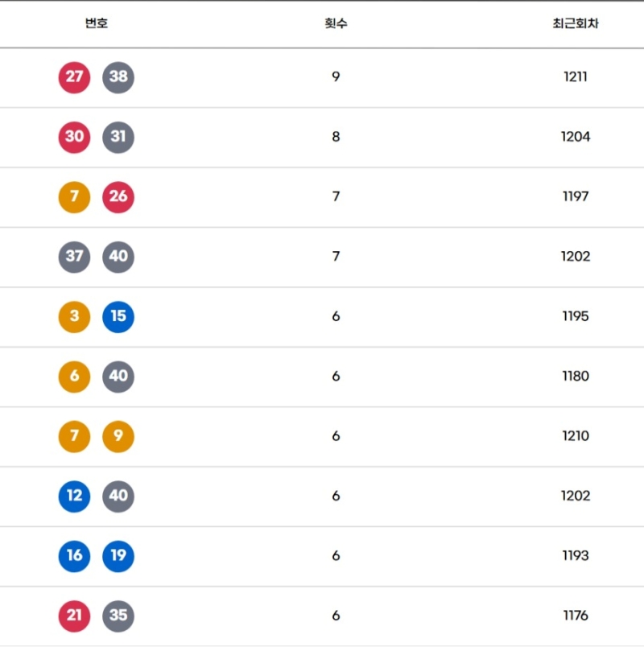Click the 번호 column header
The width and height of the screenshot is (644, 647).
click(x=97, y=23)
